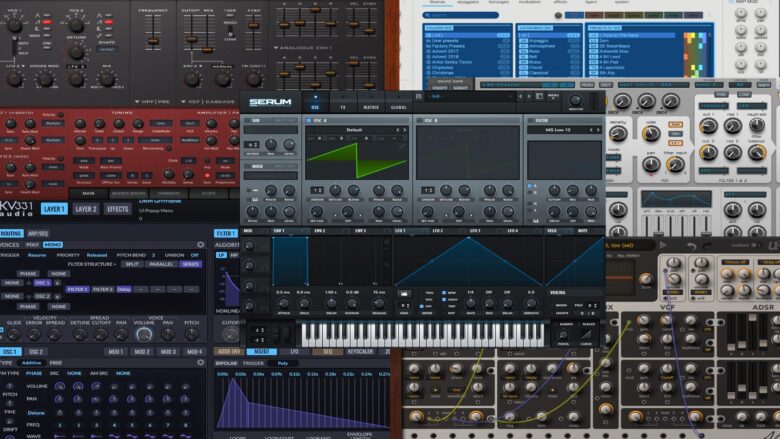
Task: Open the KV331 EFFECTS tab
Action: click(x=117, y=209)
